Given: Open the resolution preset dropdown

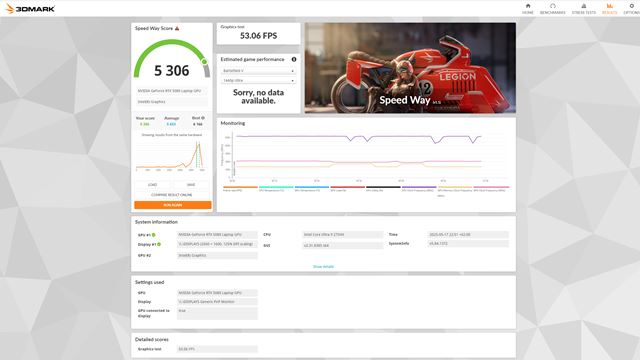Looking at the screenshot, I should click(x=258, y=81).
